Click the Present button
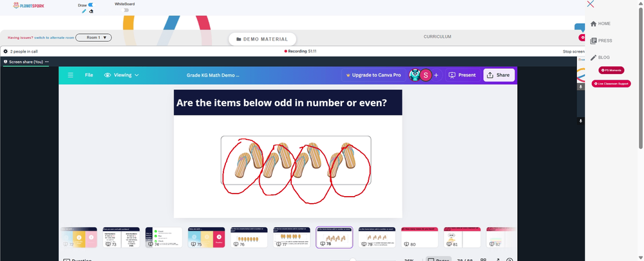 (462, 75)
